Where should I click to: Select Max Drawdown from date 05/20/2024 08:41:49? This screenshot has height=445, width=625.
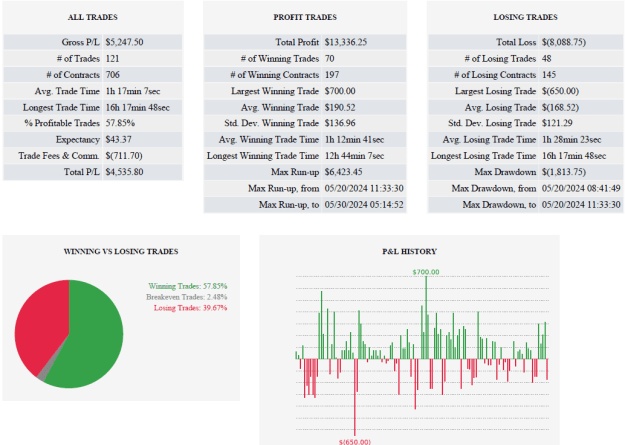[x=581, y=188]
